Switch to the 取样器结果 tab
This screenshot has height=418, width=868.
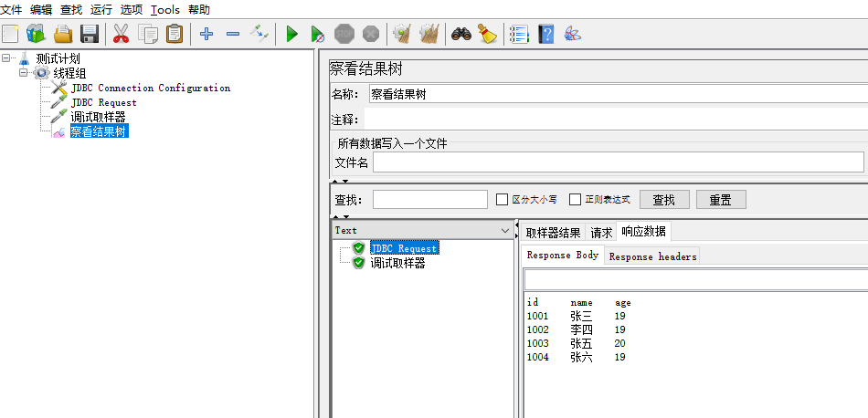click(x=553, y=233)
